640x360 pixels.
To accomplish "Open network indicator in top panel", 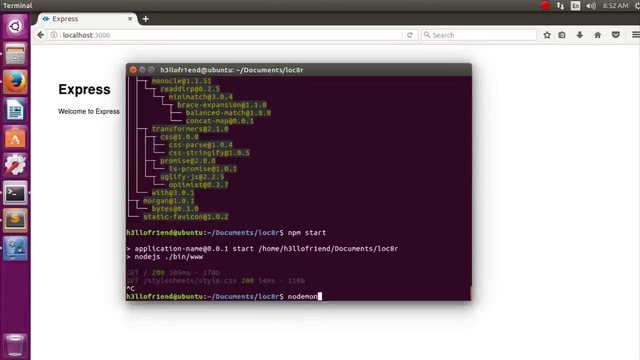I will [x=560, y=6].
